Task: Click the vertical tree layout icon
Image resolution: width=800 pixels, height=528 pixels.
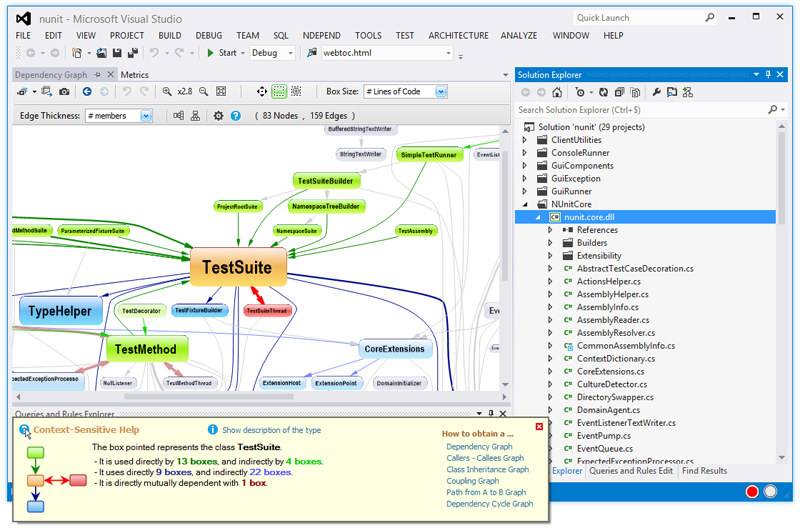Action: (x=195, y=116)
